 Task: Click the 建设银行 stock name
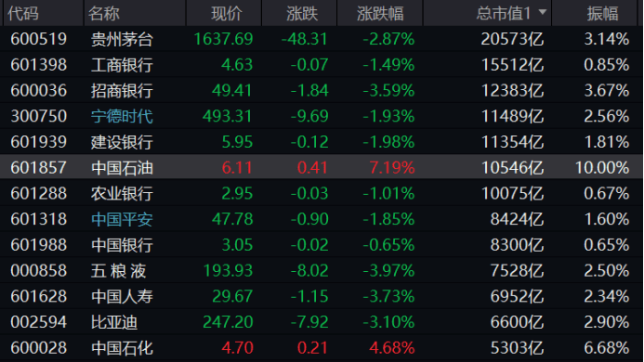pyautogui.click(x=122, y=142)
